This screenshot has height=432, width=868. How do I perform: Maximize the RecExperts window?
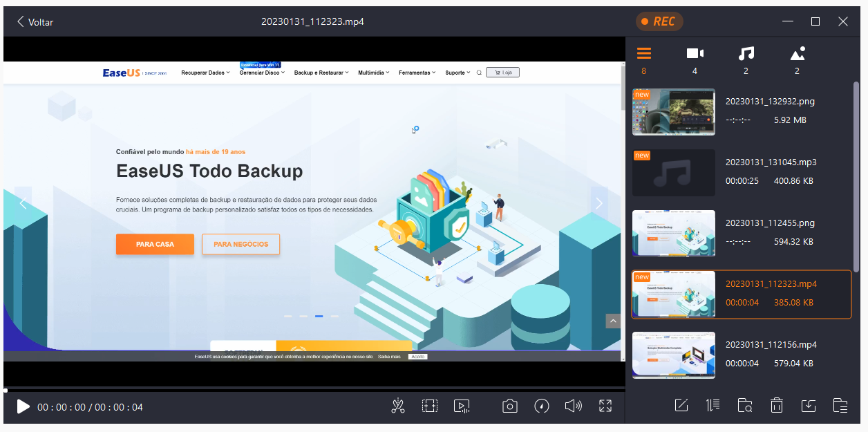tap(815, 21)
